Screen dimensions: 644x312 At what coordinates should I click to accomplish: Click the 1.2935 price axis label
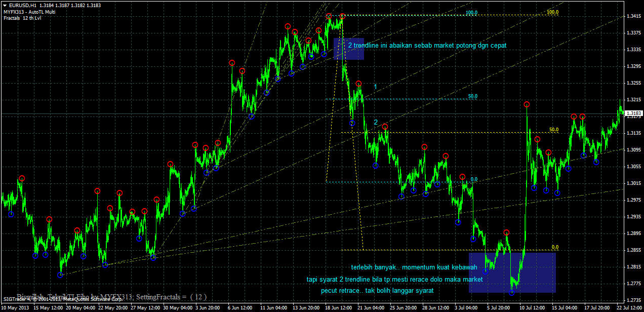click(634, 217)
